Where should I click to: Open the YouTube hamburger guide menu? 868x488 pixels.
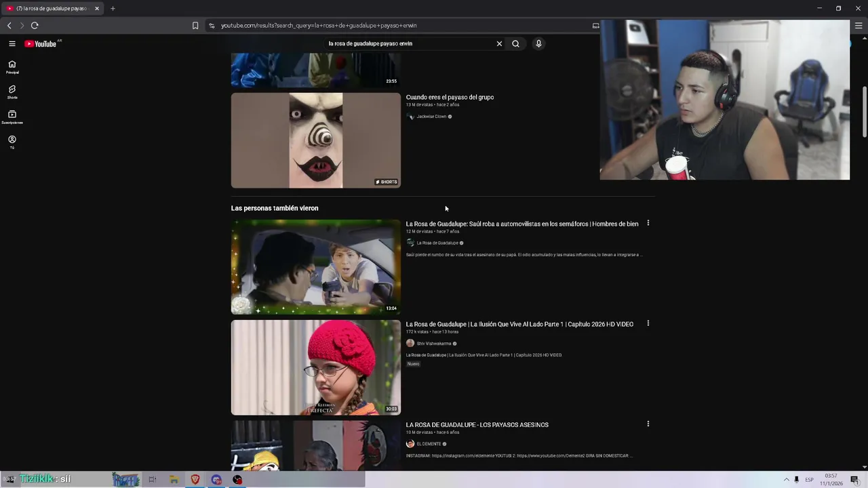12,43
